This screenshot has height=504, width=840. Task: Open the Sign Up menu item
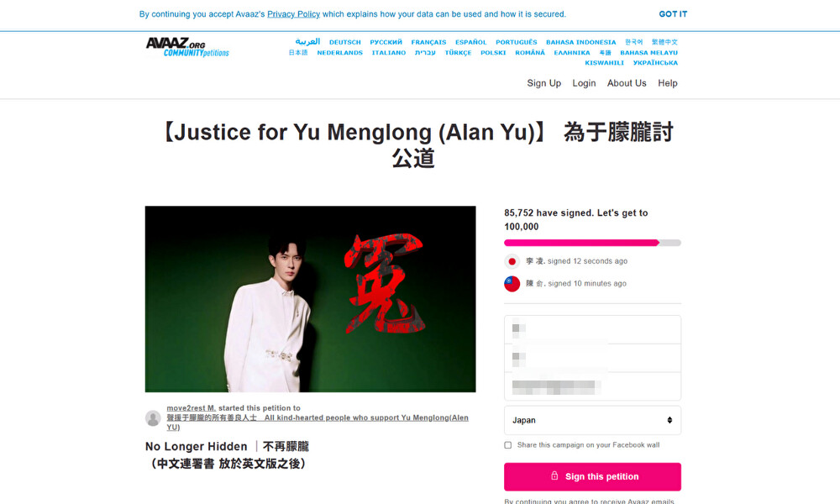(x=543, y=83)
